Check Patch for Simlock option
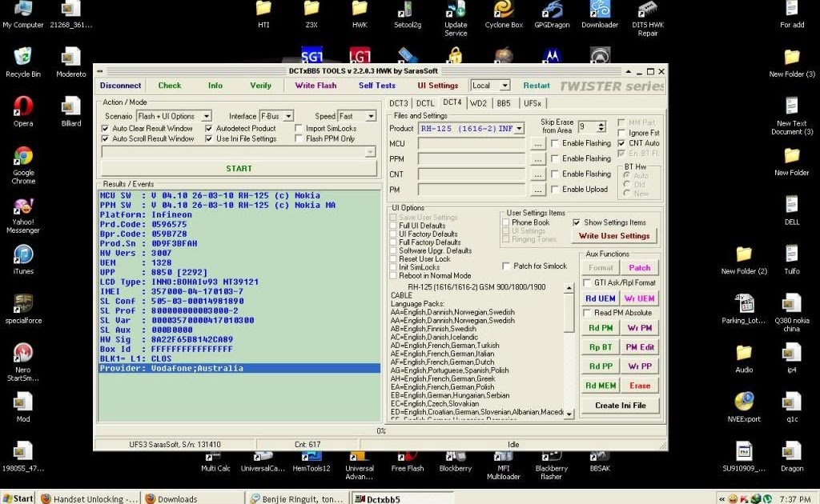This screenshot has height=504, width=820. [506, 266]
